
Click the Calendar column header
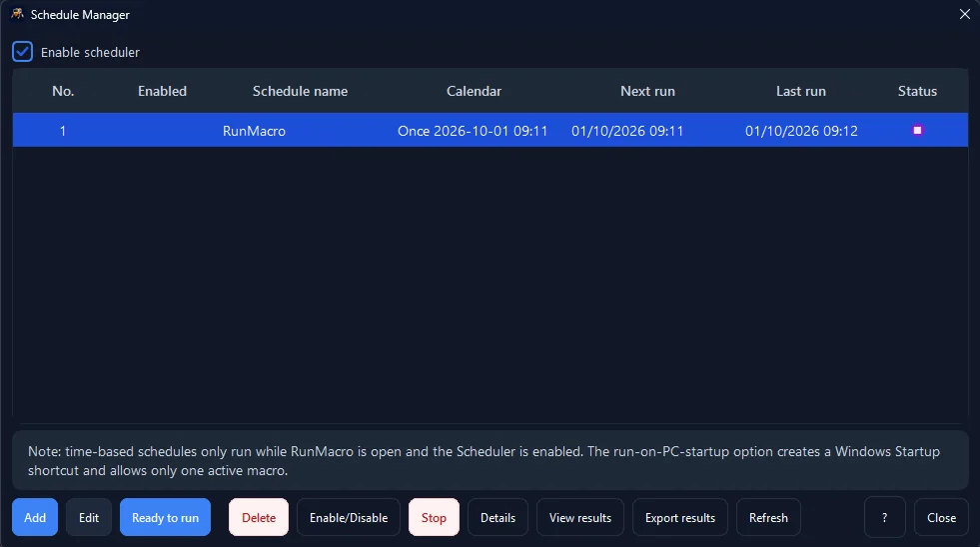coord(474,91)
